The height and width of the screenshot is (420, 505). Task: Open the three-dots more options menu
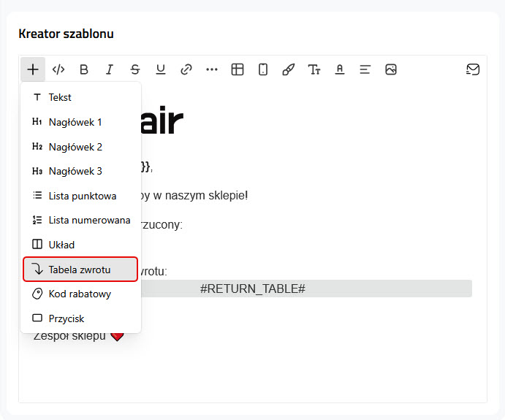tap(212, 69)
